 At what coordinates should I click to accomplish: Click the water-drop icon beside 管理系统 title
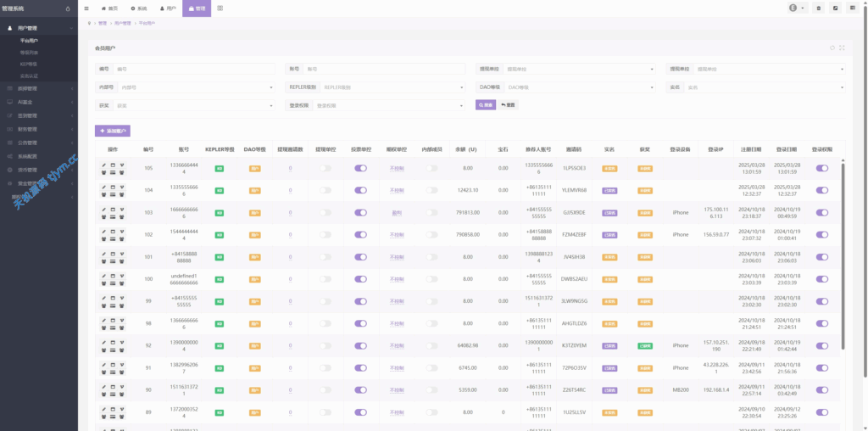(x=68, y=8)
